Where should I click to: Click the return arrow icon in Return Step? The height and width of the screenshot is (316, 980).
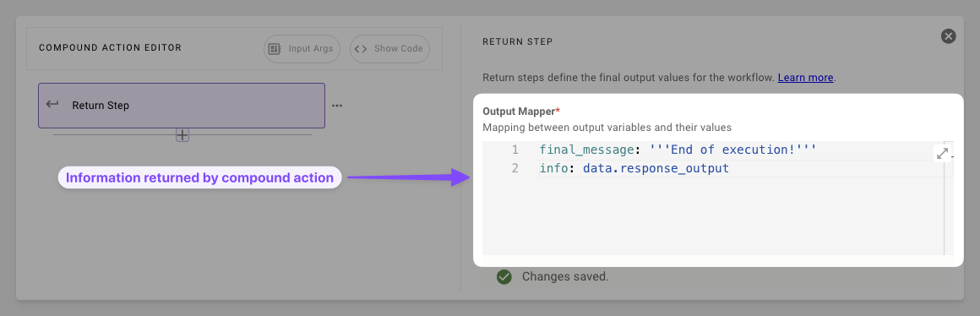[x=53, y=105]
